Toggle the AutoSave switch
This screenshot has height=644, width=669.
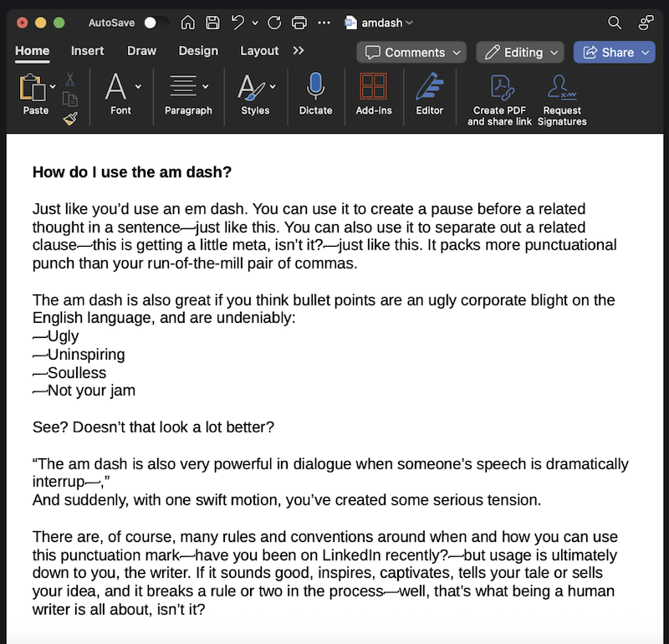pyautogui.click(x=156, y=23)
